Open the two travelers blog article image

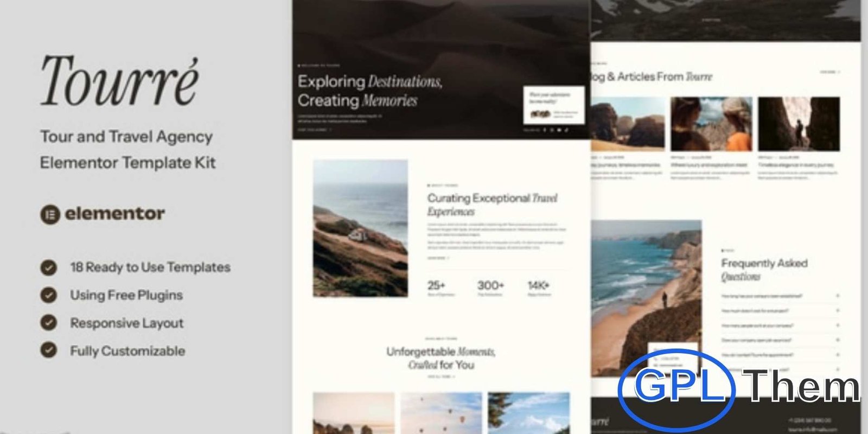tap(711, 124)
